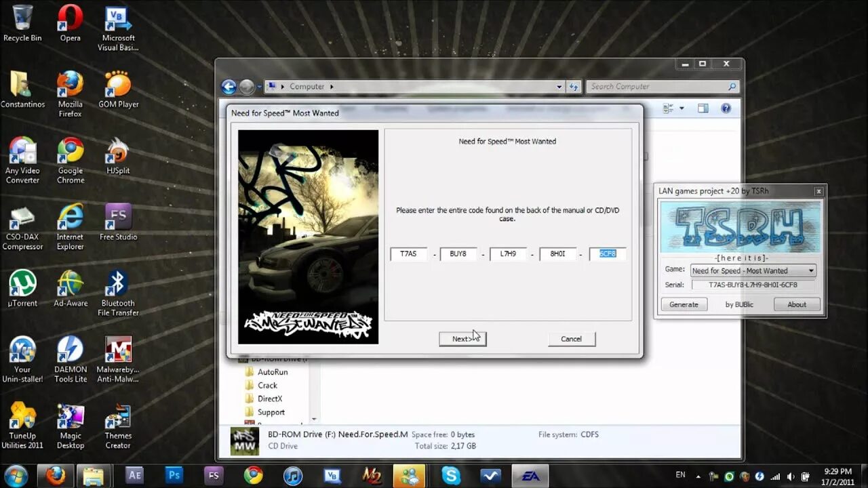Launch Internet Explorer desktop shortcut

(x=71, y=227)
